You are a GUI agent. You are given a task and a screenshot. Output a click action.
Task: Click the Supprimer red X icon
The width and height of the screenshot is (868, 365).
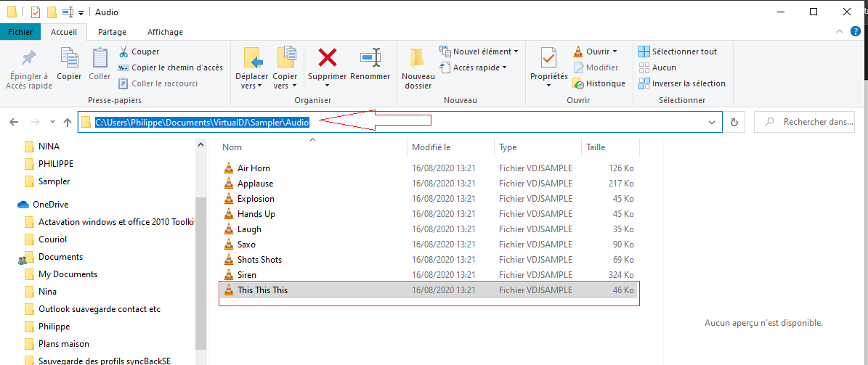coord(328,57)
